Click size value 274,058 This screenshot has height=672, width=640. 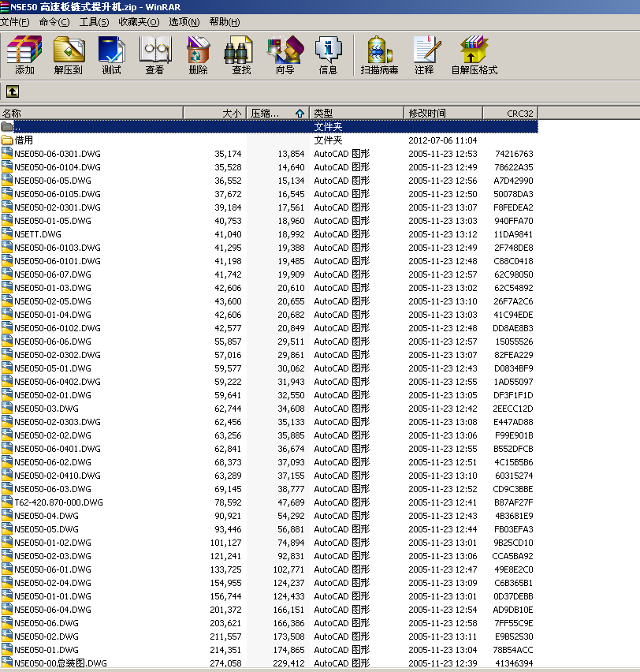pyautogui.click(x=225, y=663)
